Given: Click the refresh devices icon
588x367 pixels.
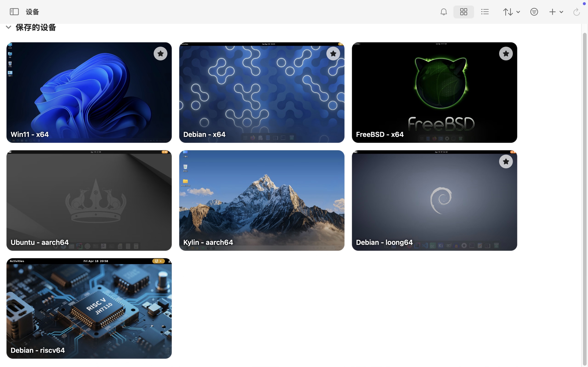Looking at the screenshot, I should (x=576, y=12).
